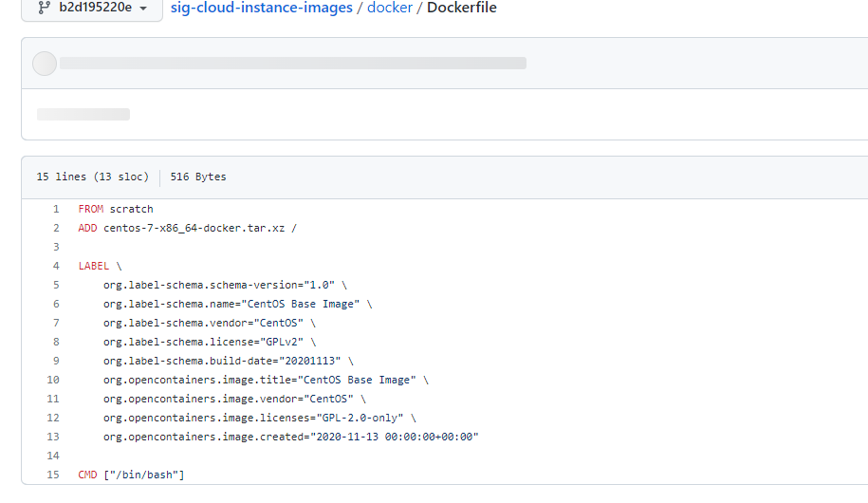The image size is (868, 503).
Task: Click the Dockerfile breadcrumb name
Action: point(462,8)
